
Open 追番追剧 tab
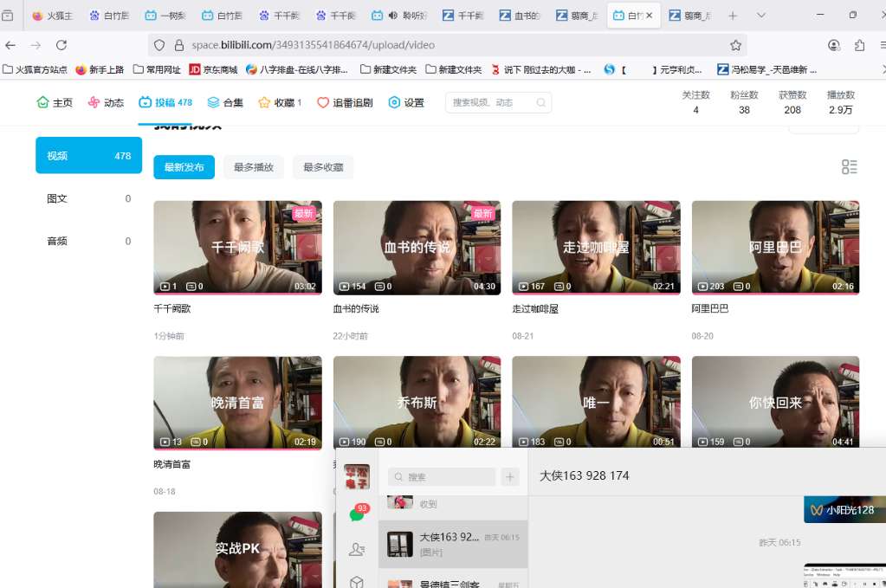pos(346,102)
